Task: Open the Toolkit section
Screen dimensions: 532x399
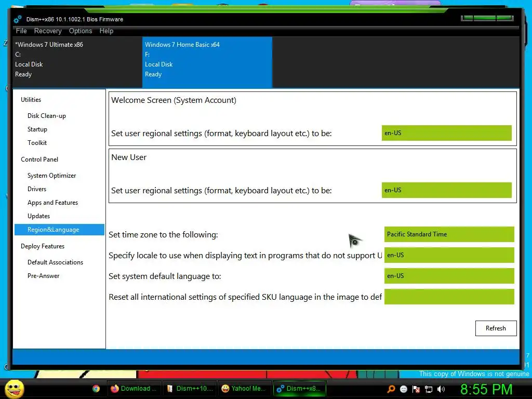Action: point(37,143)
